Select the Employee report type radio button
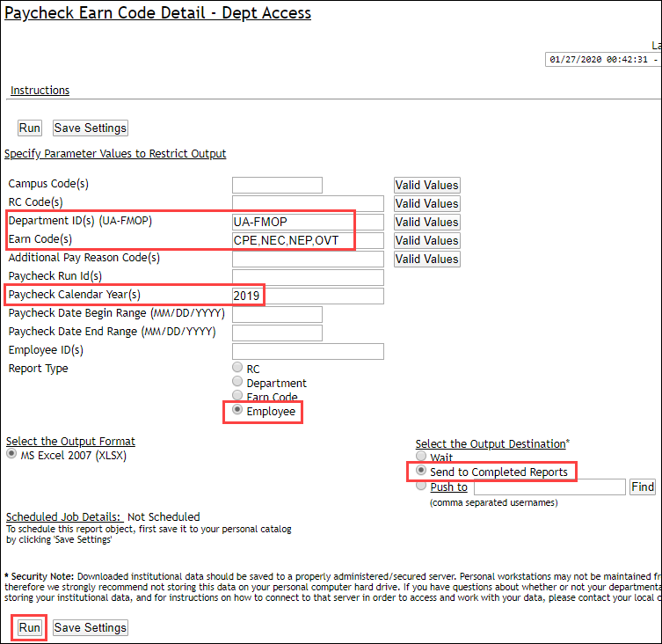The width and height of the screenshot is (662, 644). tap(237, 409)
